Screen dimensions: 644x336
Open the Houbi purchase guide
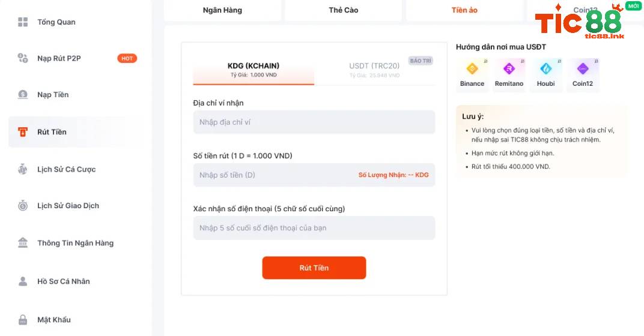tap(545, 73)
